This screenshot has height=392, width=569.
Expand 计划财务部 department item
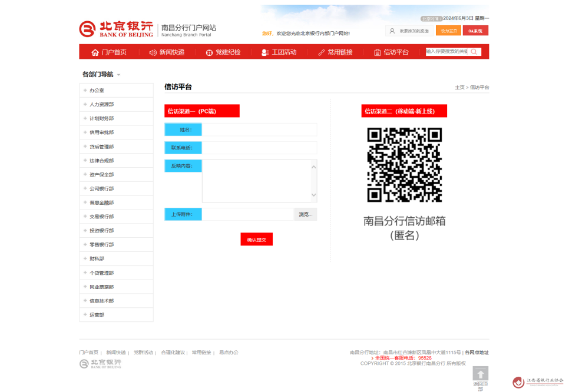[116, 118]
